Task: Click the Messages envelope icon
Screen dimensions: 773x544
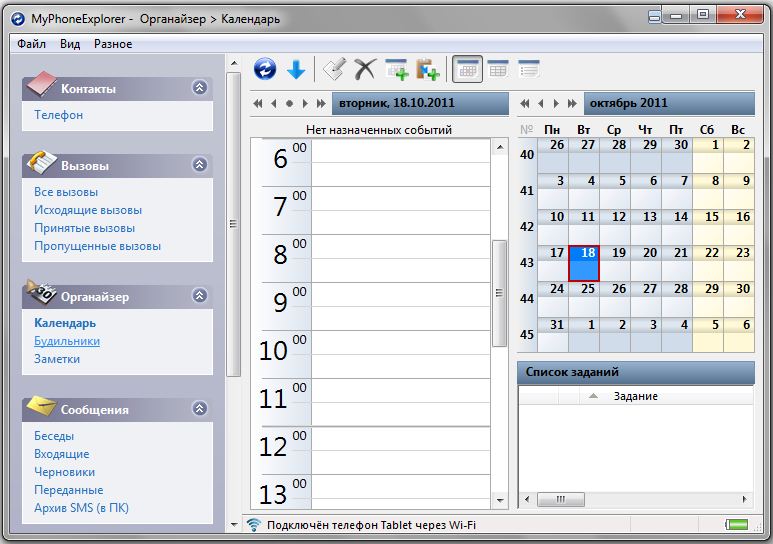Action: (41, 405)
